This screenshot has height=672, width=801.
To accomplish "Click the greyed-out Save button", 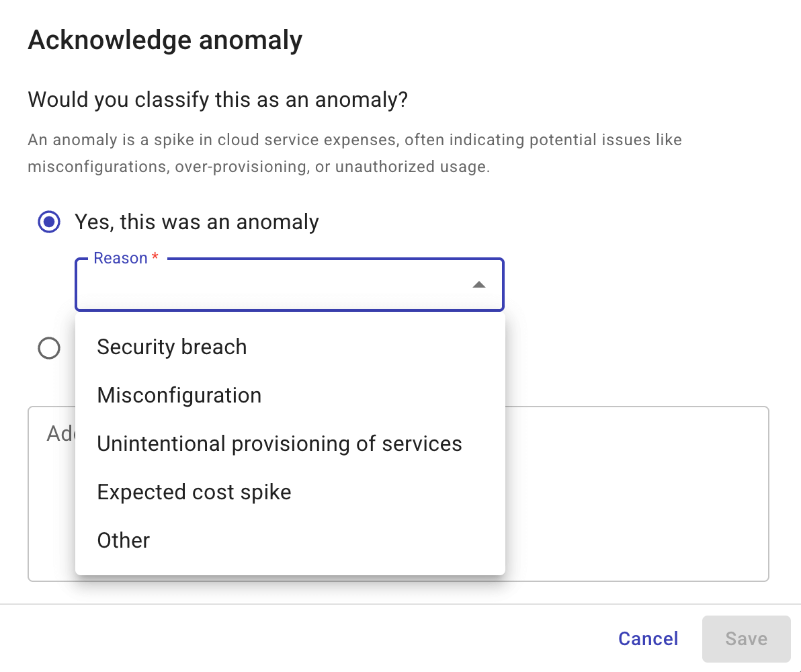I will (746, 638).
